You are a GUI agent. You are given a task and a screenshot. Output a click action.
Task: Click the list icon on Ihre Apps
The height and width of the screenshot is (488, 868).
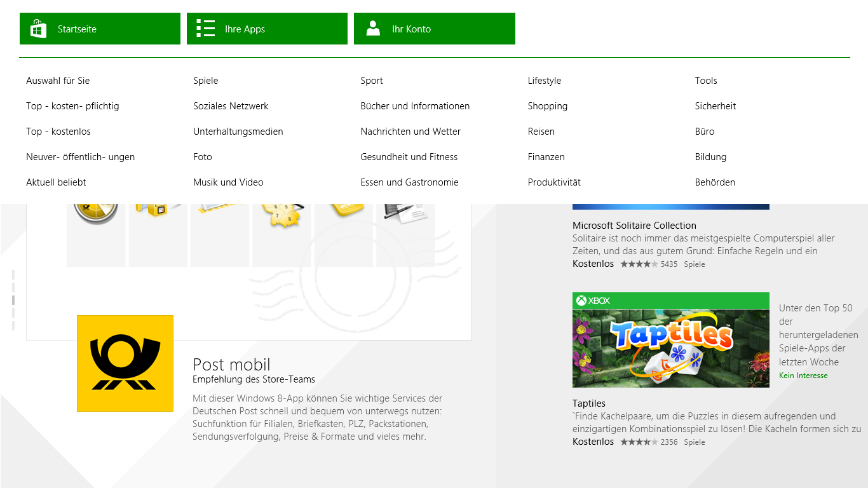[206, 29]
